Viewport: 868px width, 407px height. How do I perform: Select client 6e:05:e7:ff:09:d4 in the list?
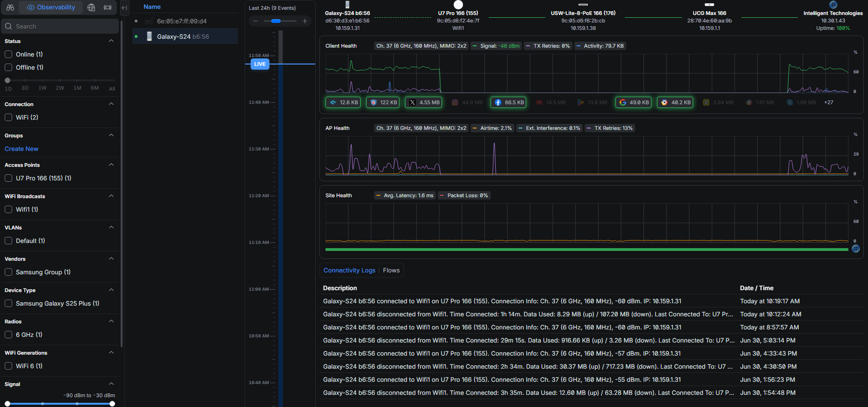(185, 21)
